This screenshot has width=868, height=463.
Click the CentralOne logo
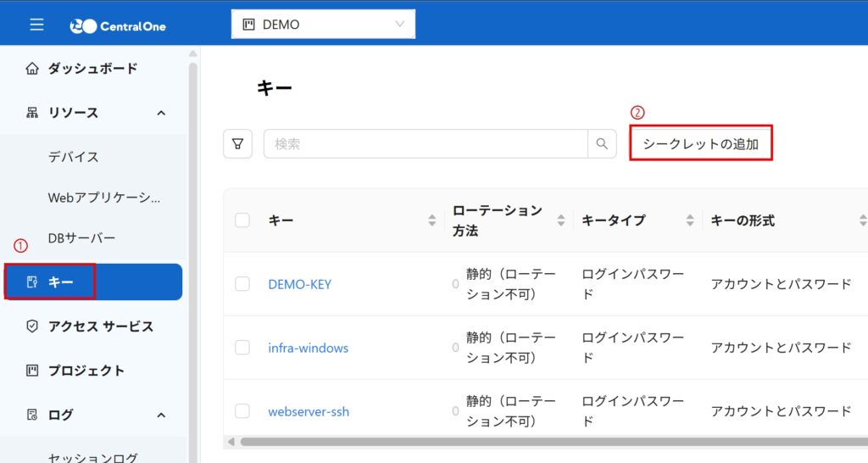118,25
